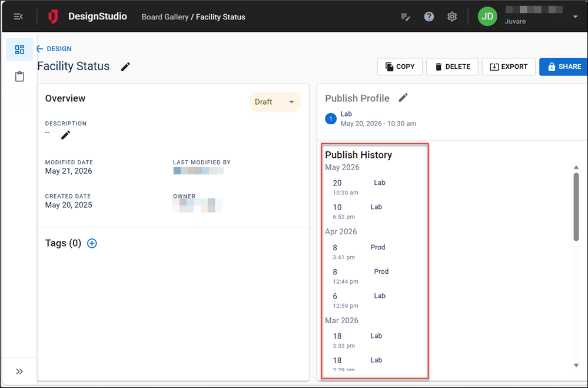Viewport: 588px width, 388px height.
Task: Click the scrollbar up arrow
Action: 576,167
